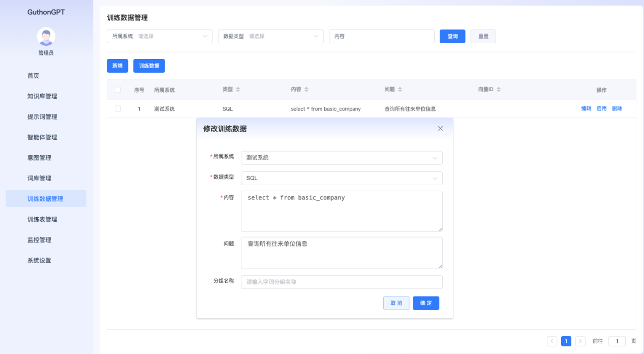Open the 数据类型 filter dropdown
The image size is (644, 354).
tap(270, 36)
